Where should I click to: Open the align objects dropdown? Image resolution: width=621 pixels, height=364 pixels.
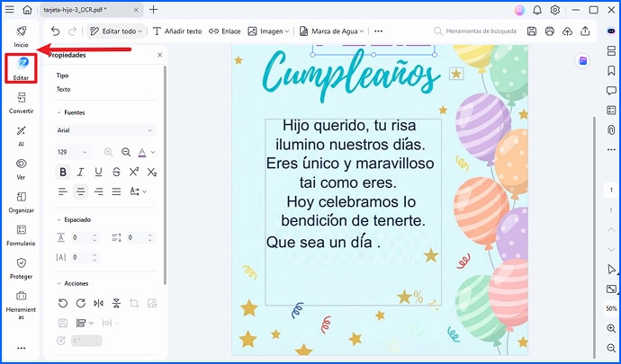(85, 324)
